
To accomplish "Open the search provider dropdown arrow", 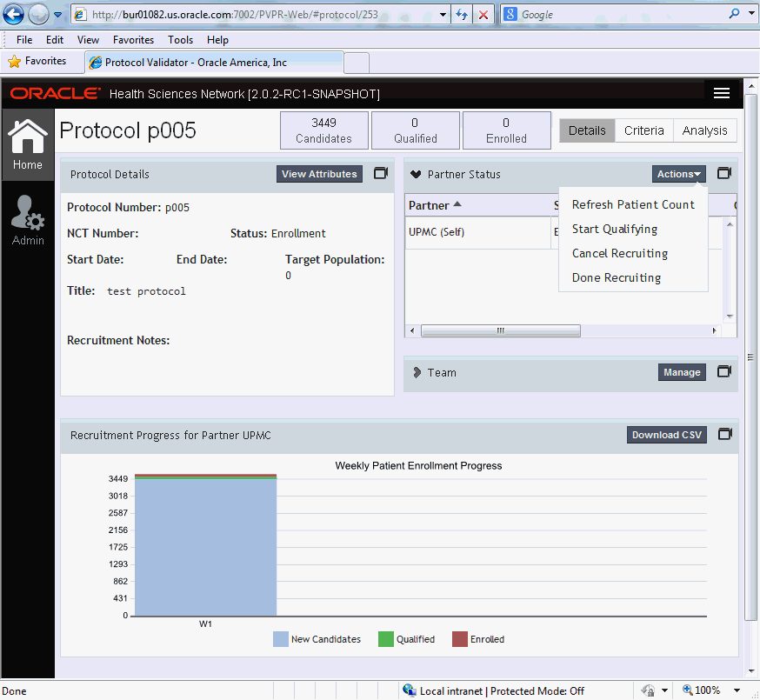I will tap(752, 14).
